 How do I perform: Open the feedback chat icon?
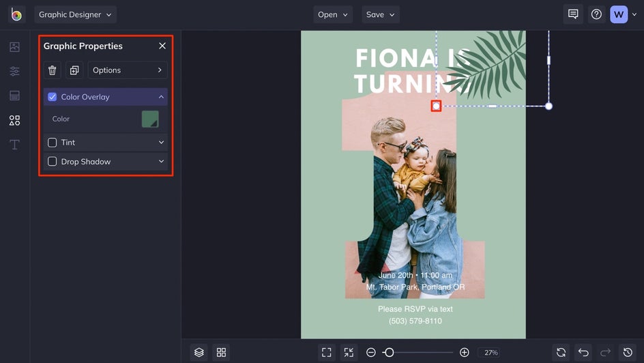tap(573, 14)
